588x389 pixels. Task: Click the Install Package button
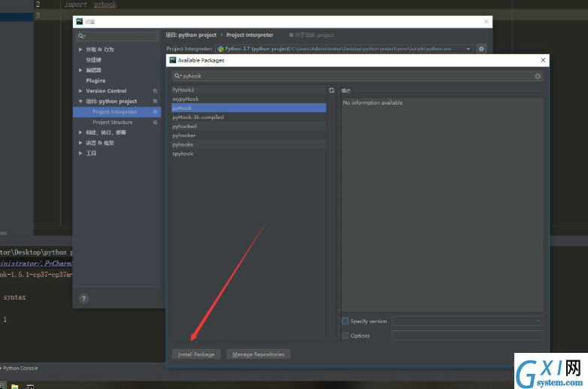click(196, 354)
